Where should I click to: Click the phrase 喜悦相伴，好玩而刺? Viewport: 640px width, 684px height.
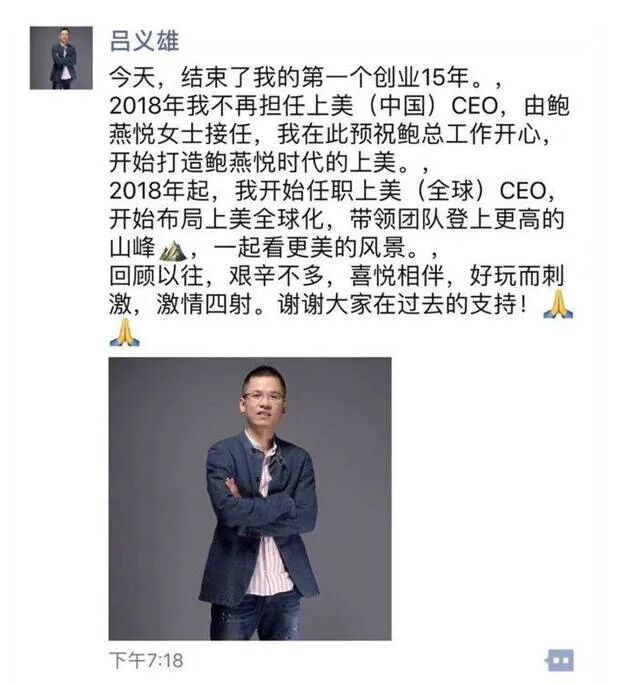(457, 276)
